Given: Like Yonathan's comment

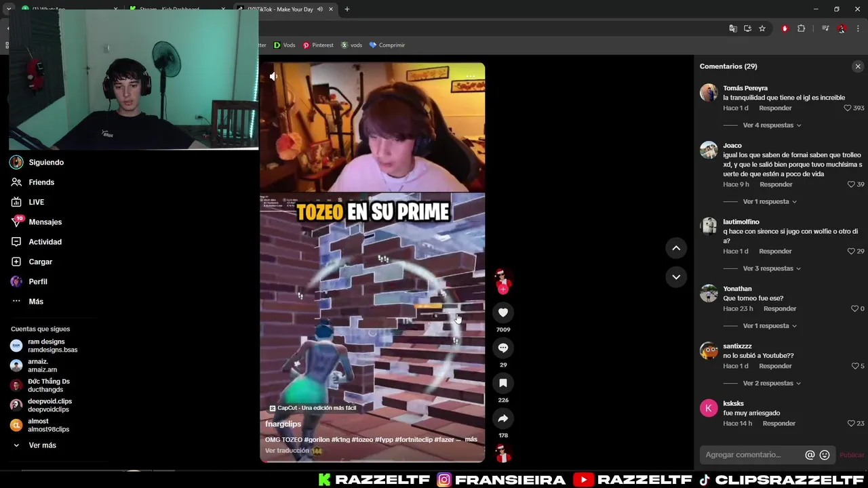Looking at the screenshot, I should tap(854, 309).
